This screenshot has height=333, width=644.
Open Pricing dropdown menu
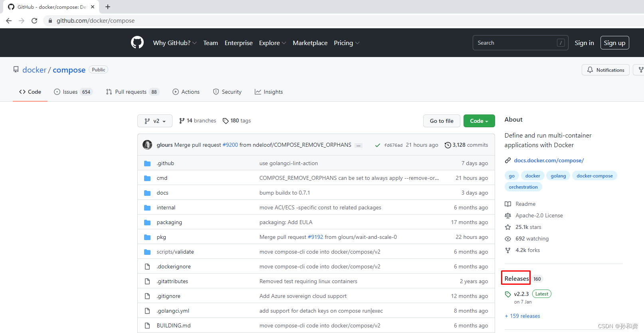tap(347, 43)
